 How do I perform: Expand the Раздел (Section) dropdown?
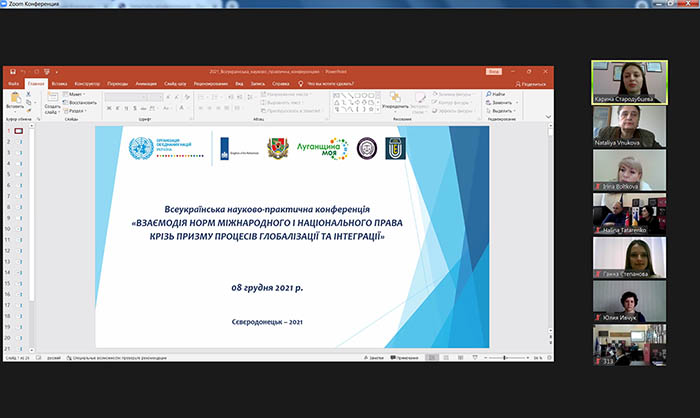[80, 111]
